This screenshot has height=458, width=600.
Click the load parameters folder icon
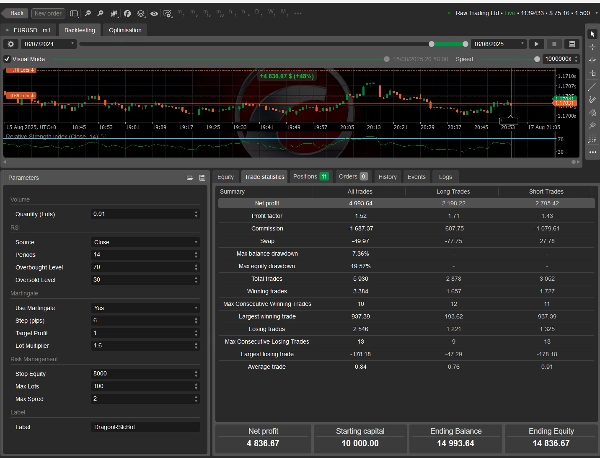pos(189,177)
